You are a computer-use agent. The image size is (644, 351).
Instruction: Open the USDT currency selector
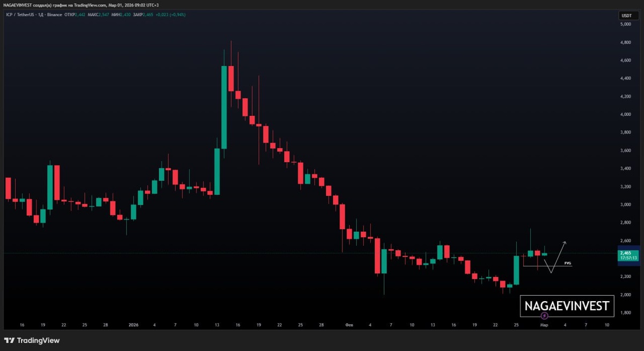click(x=626, y=16)
